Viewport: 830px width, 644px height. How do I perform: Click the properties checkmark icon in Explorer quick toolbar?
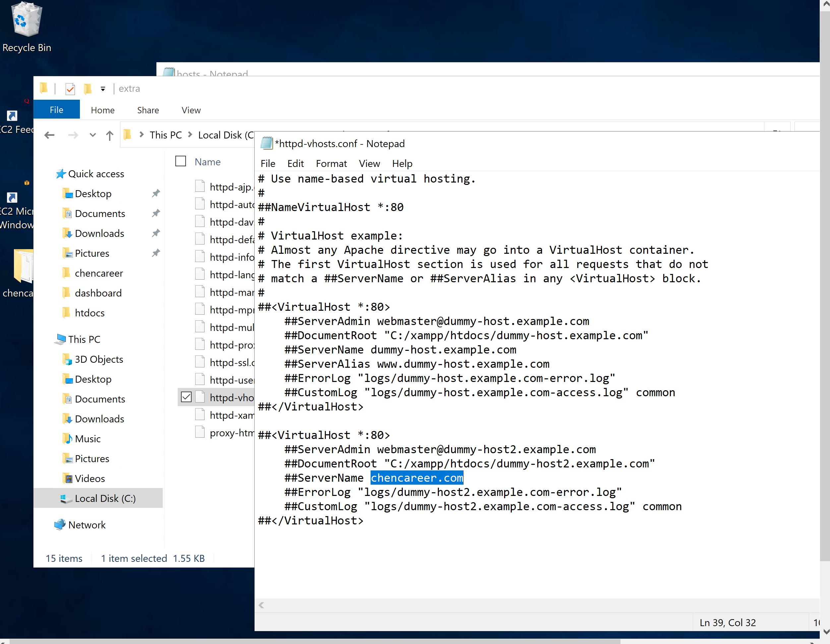point(70,89)
